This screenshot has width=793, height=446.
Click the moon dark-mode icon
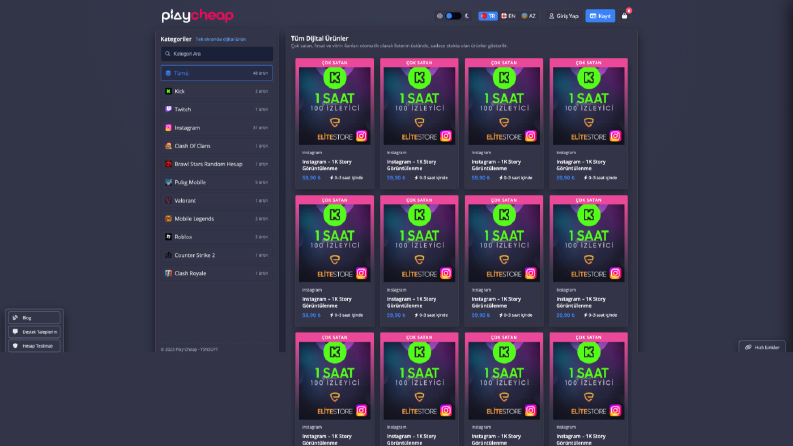click(x=467, y=16)
